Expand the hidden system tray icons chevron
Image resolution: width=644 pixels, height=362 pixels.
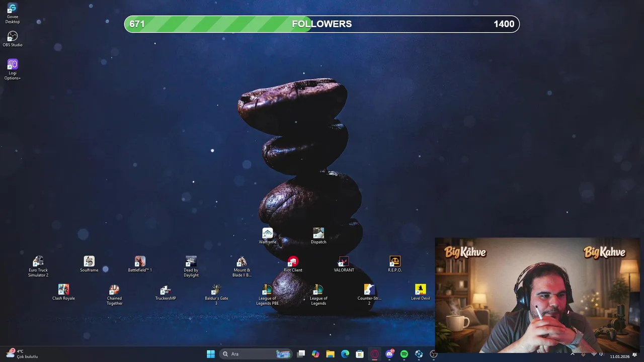(x=572, y=354)
